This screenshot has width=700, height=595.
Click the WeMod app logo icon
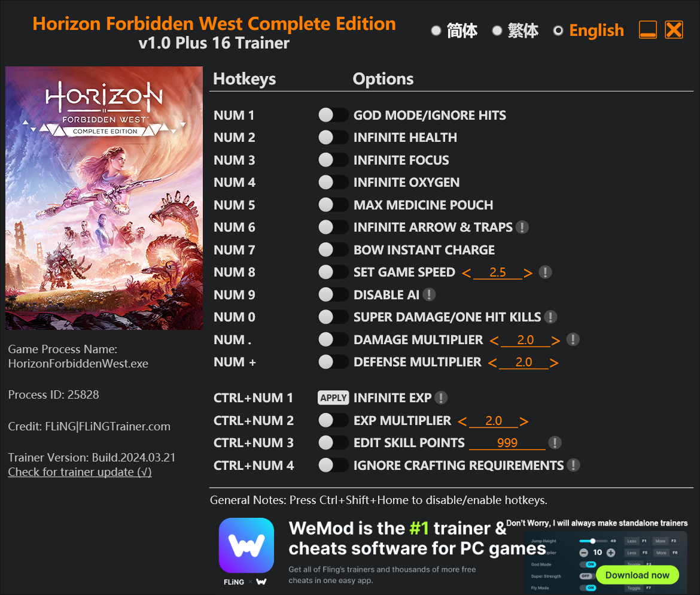[246, 545]
